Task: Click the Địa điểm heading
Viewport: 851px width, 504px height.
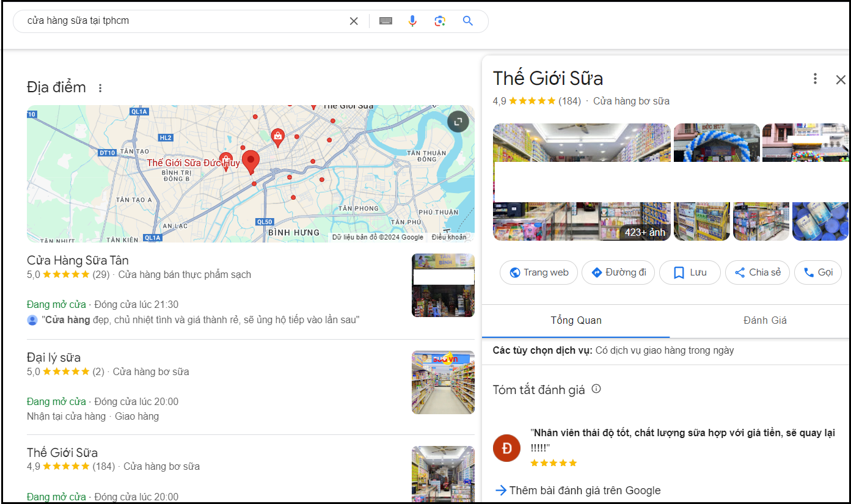Action: pyautogui.click(x=56, y=87)
